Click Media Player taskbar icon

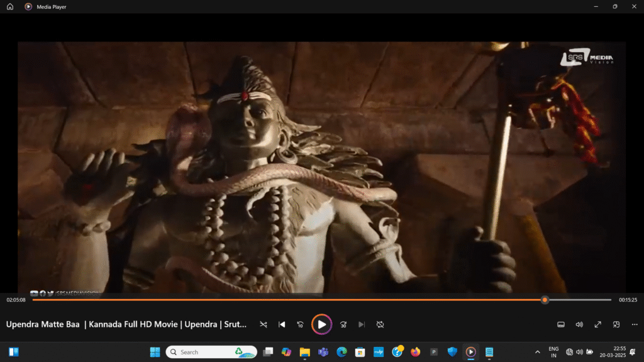click(x=470, y=352)
